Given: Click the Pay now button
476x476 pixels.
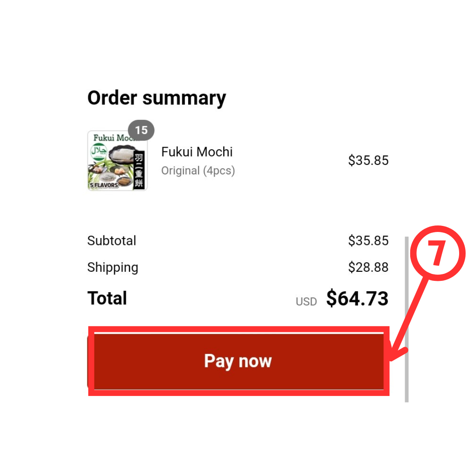Looking at the screenshot, I should click(238, 361).
